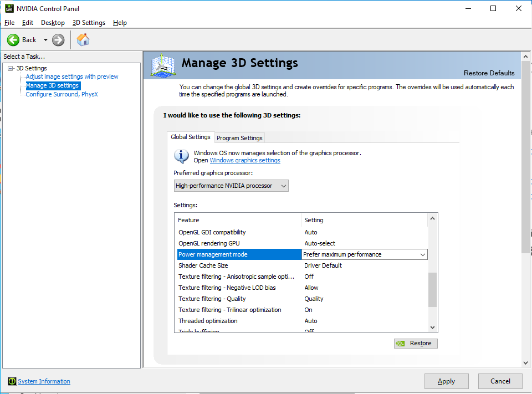Click the Feature column header
Screen dimensions: 532x394
(x=238, y=220)
